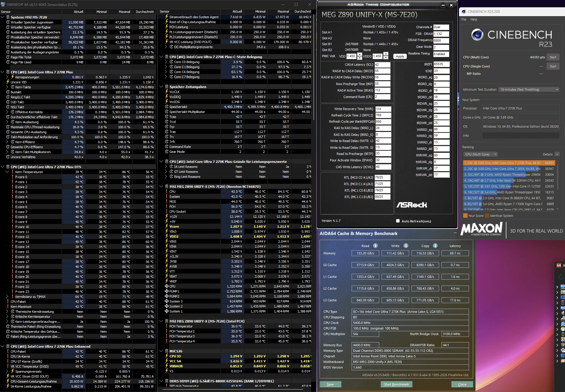The height and width of the screenshot is (392, 565).
Task: Click Apply in ASRock Timing Configurator
Action: [x=400, y=56]
